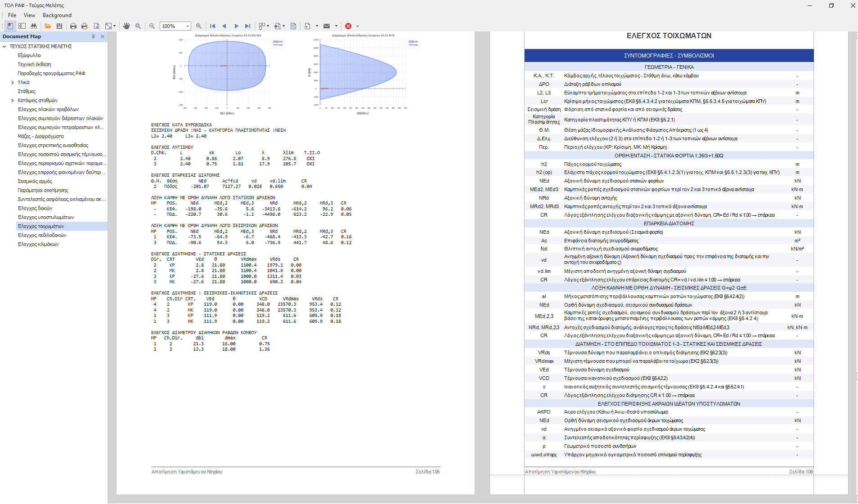Viewport: 858px width, 504px height.
Task: Go to the next page
Action: [236, 26]
